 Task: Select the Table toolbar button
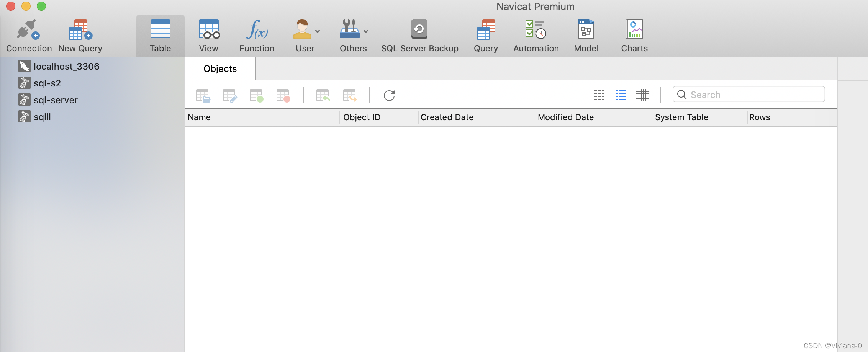(160, 36)
